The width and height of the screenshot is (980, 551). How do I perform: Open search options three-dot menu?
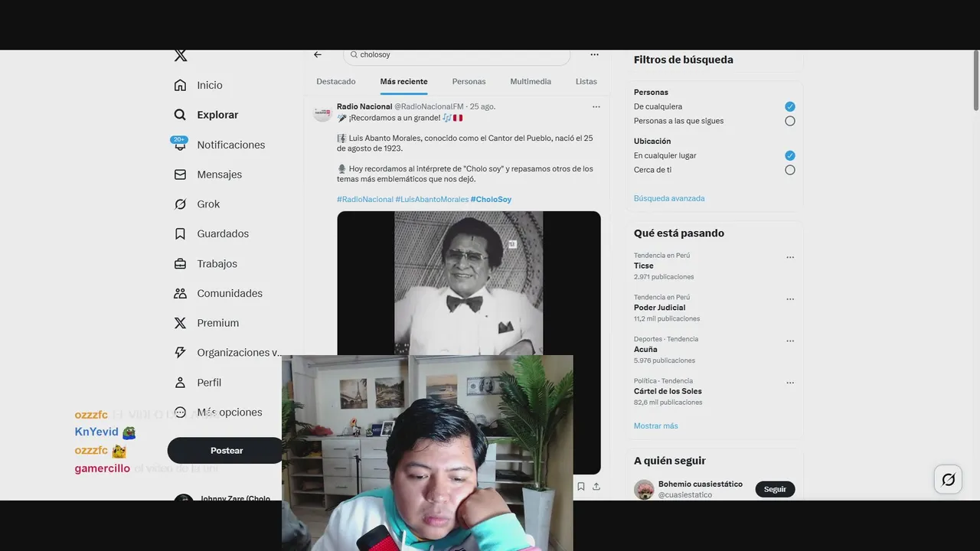tap(594, 54)
